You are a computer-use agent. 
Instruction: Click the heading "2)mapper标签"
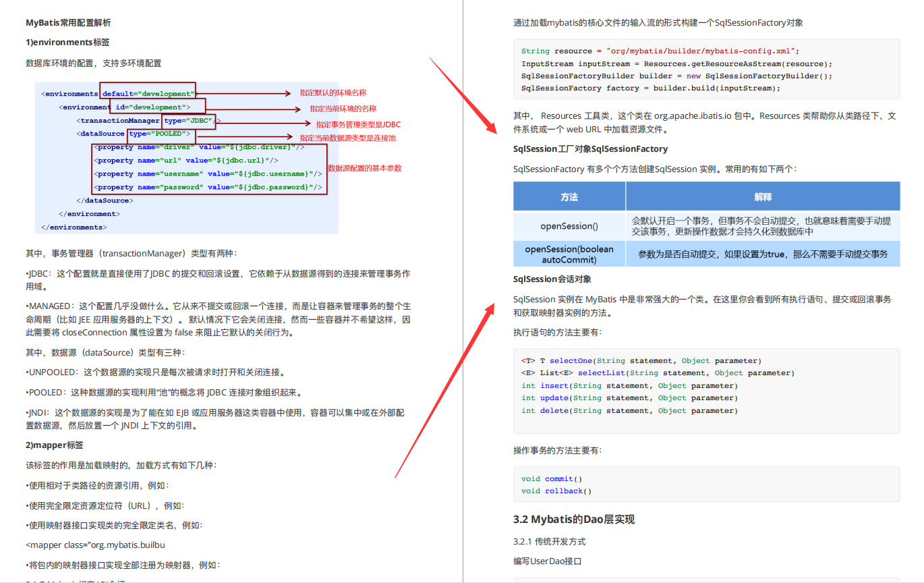coord(54,445)
